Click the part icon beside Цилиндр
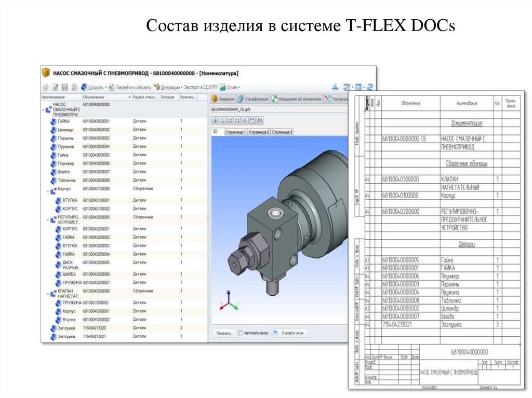Viewport: 532px width, 398px height. tap(54, 130)
